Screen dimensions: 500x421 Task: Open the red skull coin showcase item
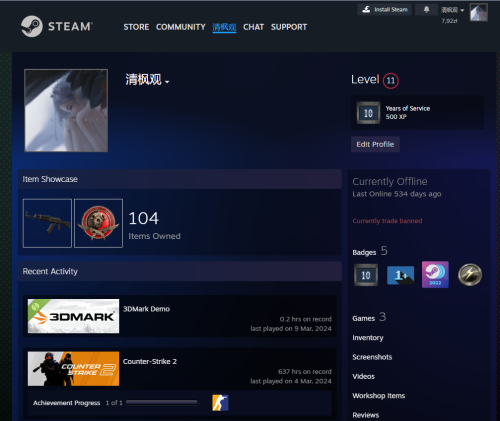click(98, 223)
